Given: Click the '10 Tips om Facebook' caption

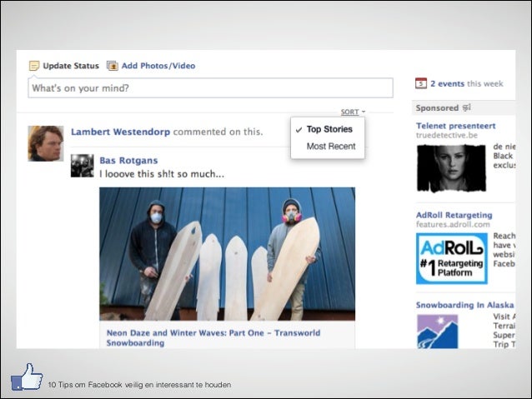Looking at the screenshot, I should point(139,385).
